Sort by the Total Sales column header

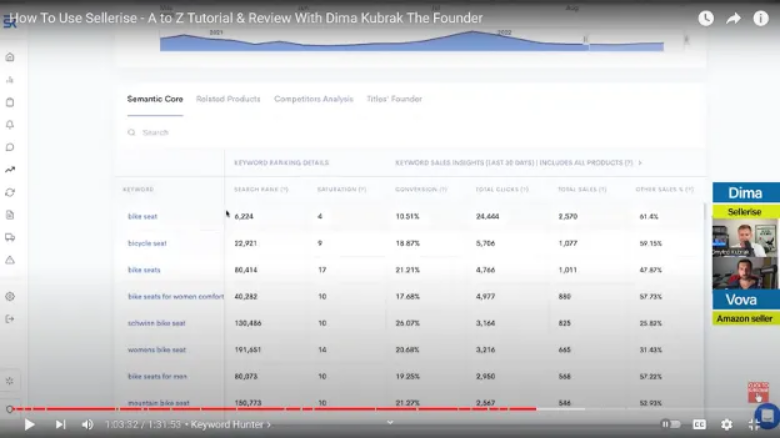pos(582,190)
